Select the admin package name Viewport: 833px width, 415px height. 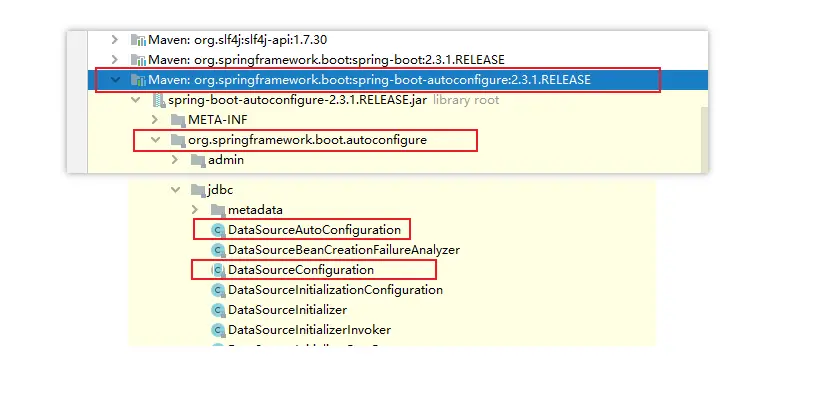226,160
